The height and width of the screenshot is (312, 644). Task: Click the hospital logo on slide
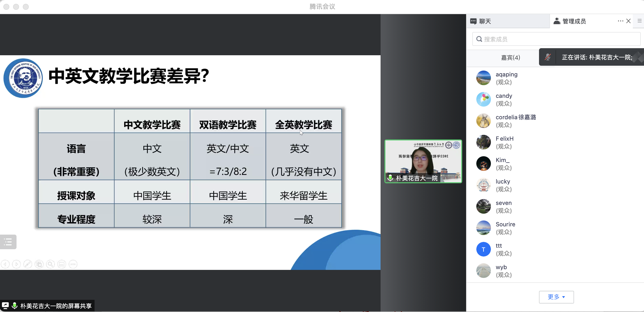(23, 78)
